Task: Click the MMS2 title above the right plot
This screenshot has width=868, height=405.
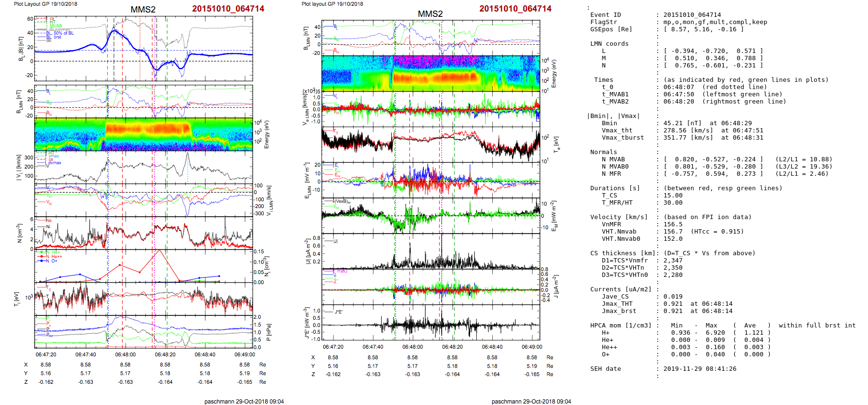Action: tap(430, 14)
